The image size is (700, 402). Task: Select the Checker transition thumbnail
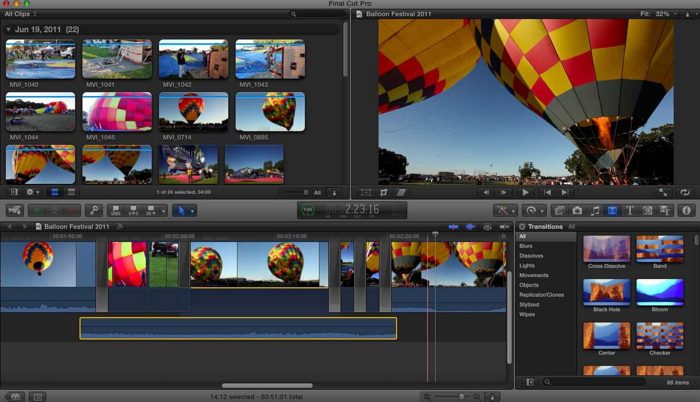(x=660, y=335)
